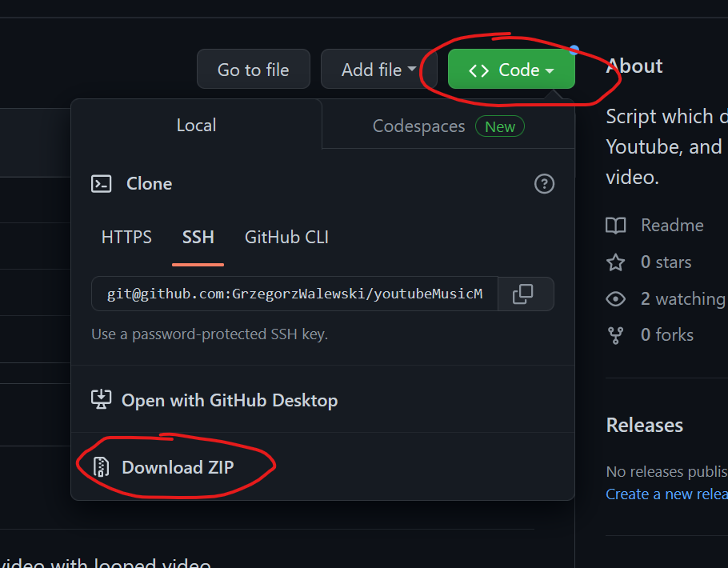Image resolution: width=728 pixels, height=568 pixels.
Task: Click the code brackets icon on Code button
Action: tap(478, 70)
